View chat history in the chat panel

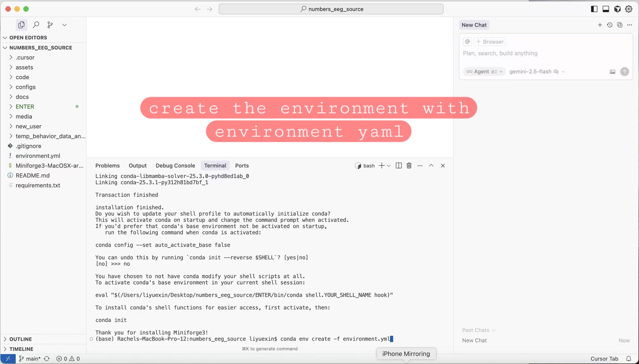[x=610, y=25]
